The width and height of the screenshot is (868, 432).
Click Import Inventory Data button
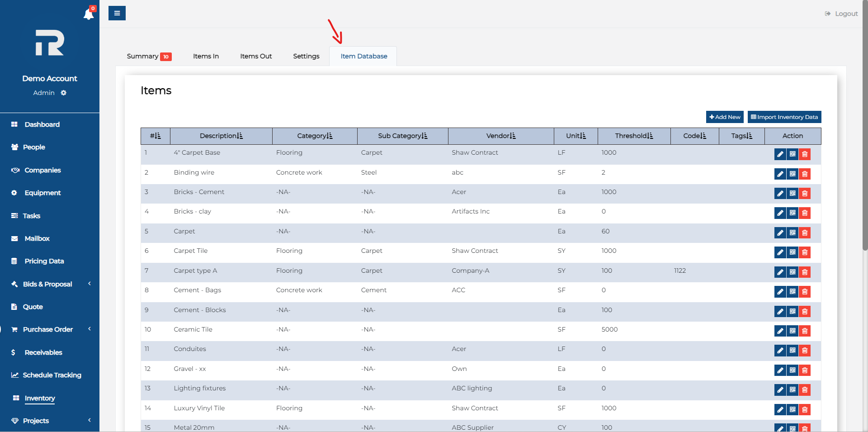coord(784,117)
